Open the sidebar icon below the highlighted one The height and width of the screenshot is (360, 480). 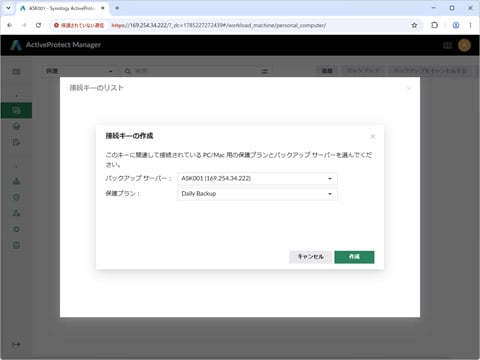(x=16, y=126)
